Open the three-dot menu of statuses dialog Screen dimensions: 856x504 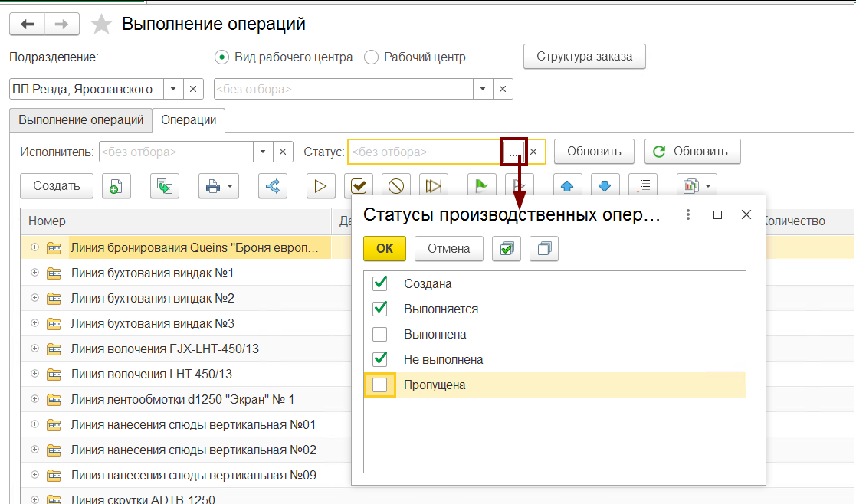coord(688,215)
